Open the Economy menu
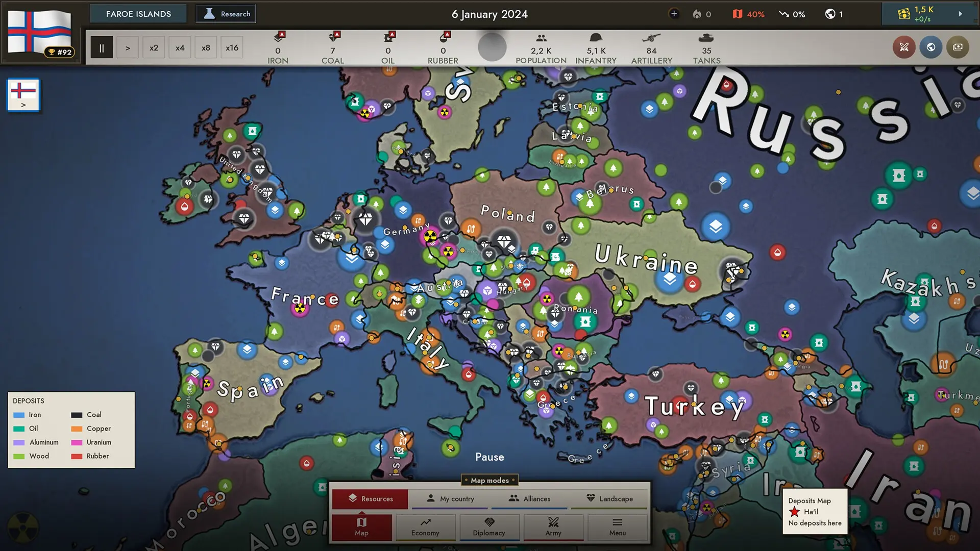The height and width of the screenshot is (551, 980). [x=425, y=527]
